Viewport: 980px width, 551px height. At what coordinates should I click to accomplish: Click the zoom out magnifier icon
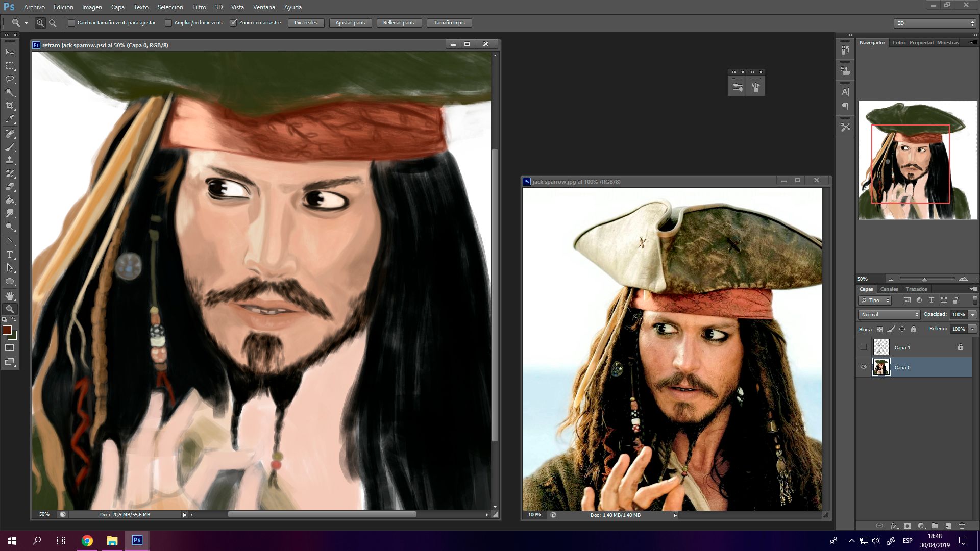53,23
